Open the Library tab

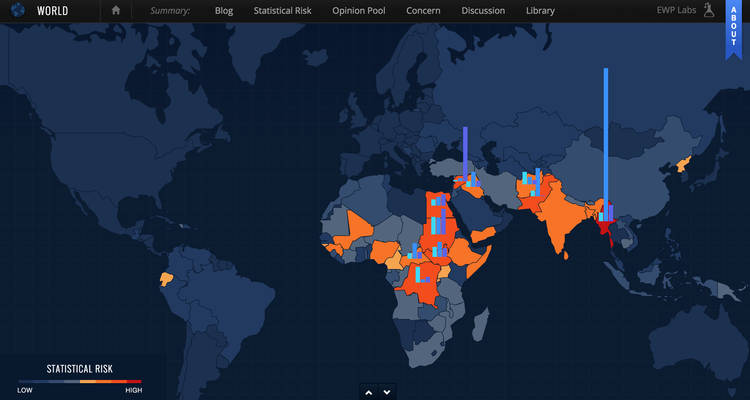coord(541,11)
